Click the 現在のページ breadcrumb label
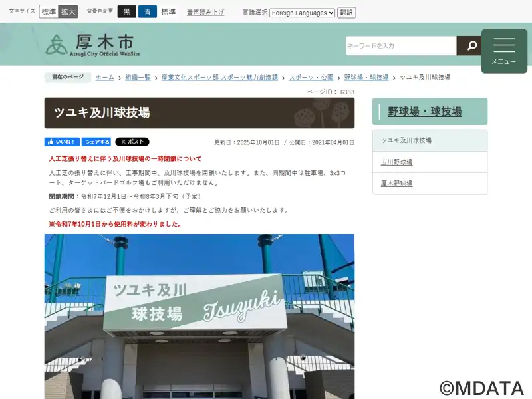This screenshot has height=399, width=532. (68, 77)
